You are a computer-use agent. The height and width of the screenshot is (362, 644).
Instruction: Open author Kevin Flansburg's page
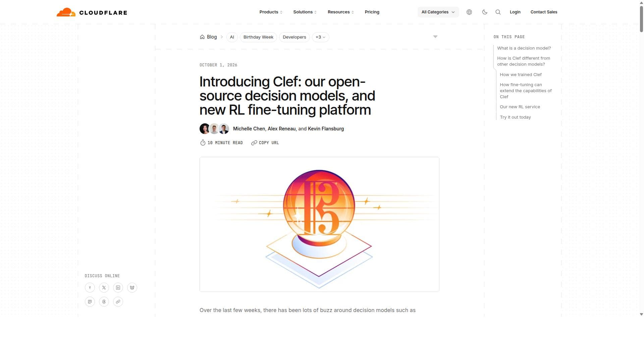pos(326,129)
